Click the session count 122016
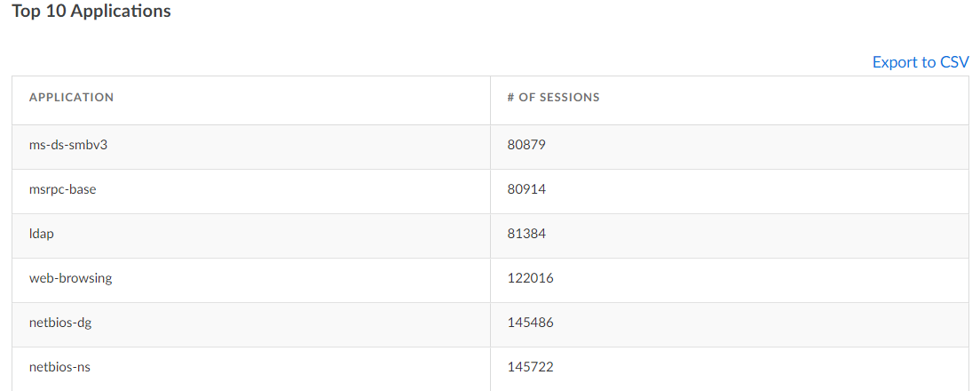The height and width of the screenshot is (391, 980). (x=530, y=278)
